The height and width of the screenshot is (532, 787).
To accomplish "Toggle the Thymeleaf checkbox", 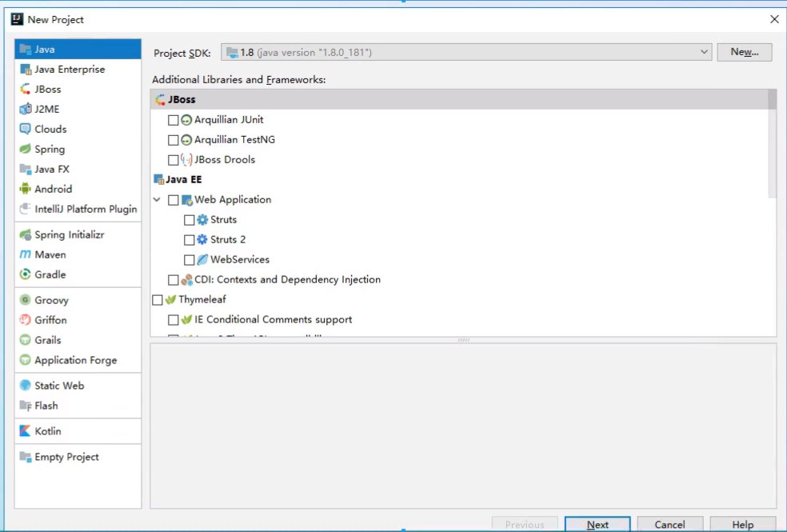I will (157, 300).
